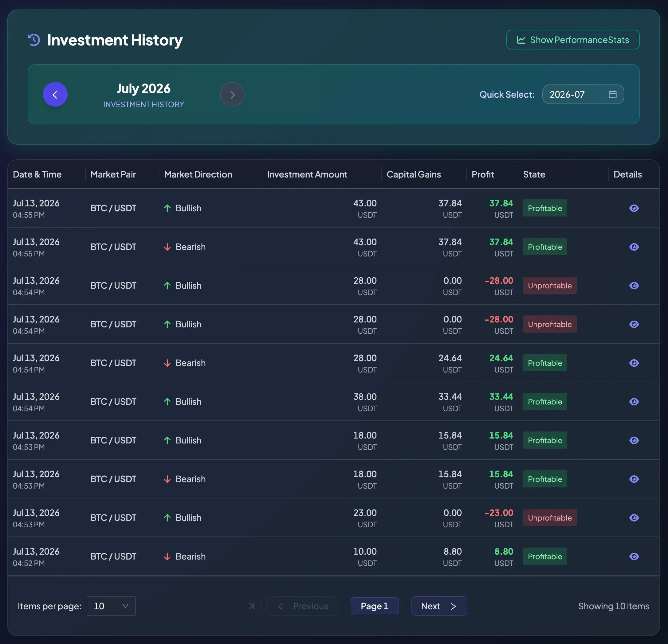
Task: View details of Bullish 18.00 trade
Action: pyautogui.click(x=634, y=440)
